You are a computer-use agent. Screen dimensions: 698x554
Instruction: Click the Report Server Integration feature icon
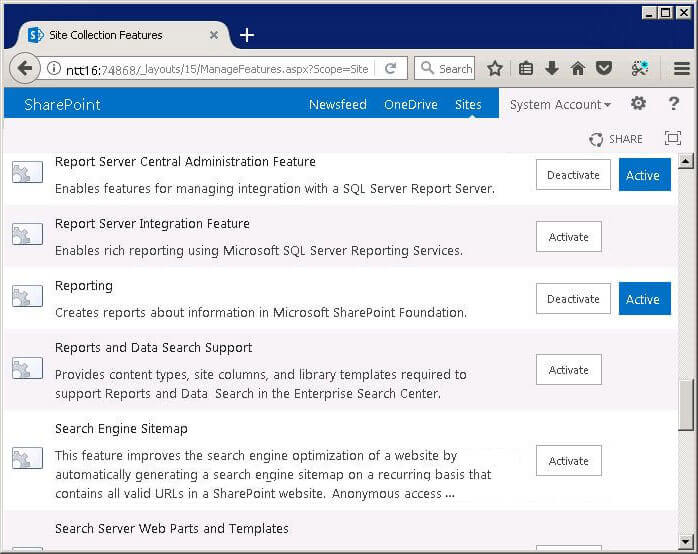(x=27, y=234)
